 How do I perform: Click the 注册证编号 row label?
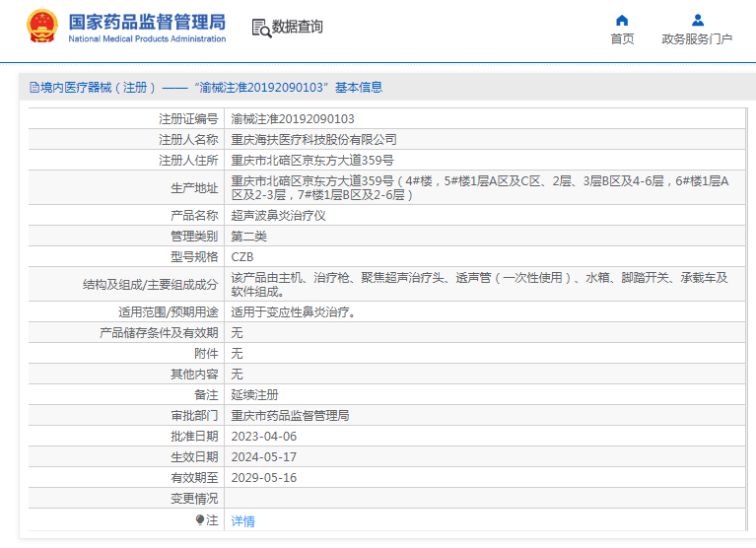[188, 118]
